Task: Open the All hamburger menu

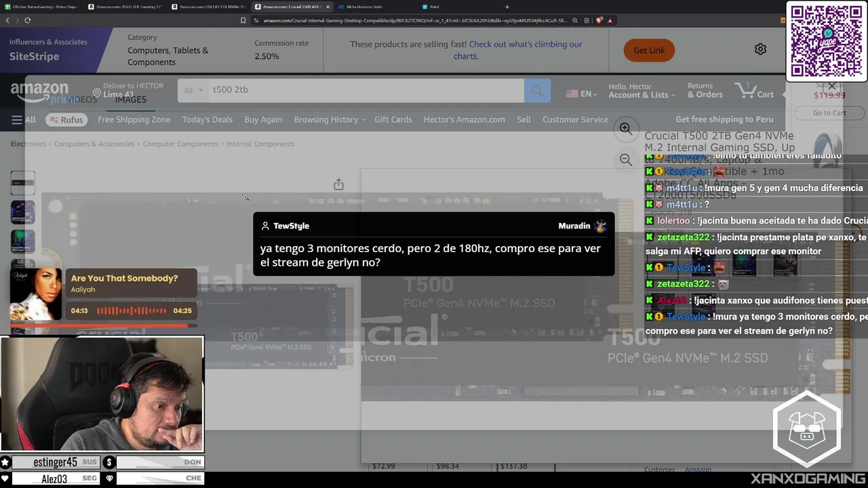Action: coord(23,119)
